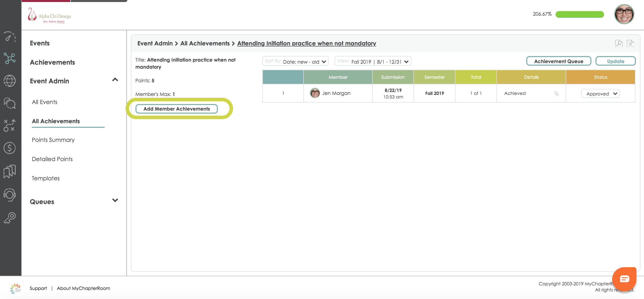Open the Sort By date dropdown

295,61
